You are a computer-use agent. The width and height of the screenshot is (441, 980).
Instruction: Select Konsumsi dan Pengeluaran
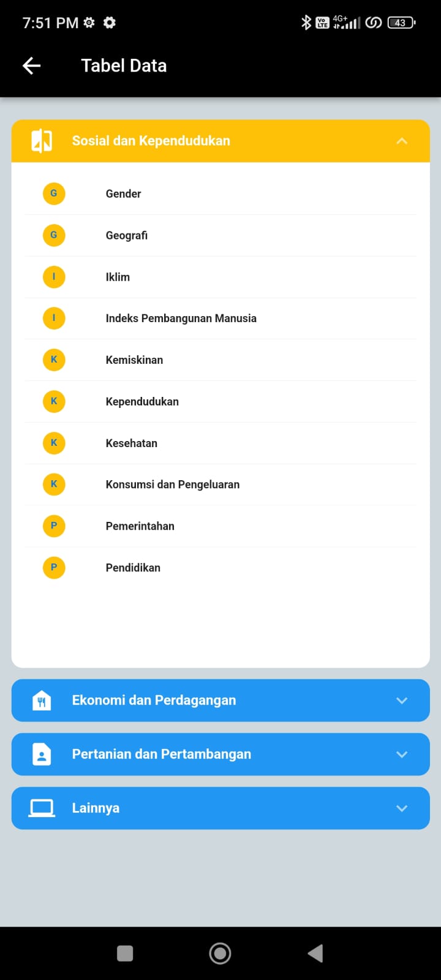coord(172,484)
